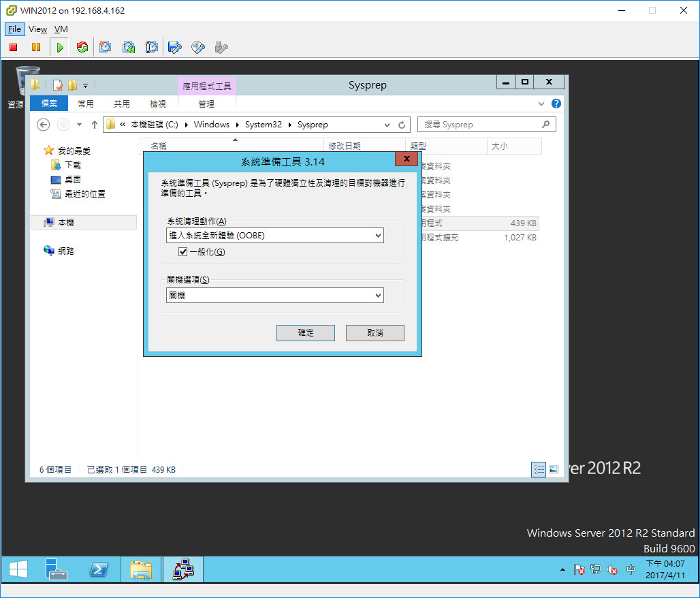Open 下載 in navigation pane
Screen dimensions: 700x598
pyautogui.click(x=72, y=166)
